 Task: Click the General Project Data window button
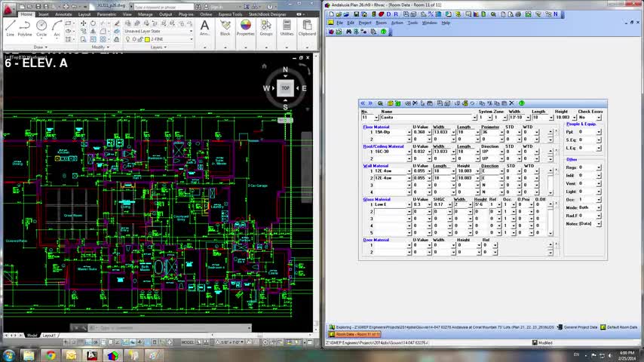click(x=579, y=327)
